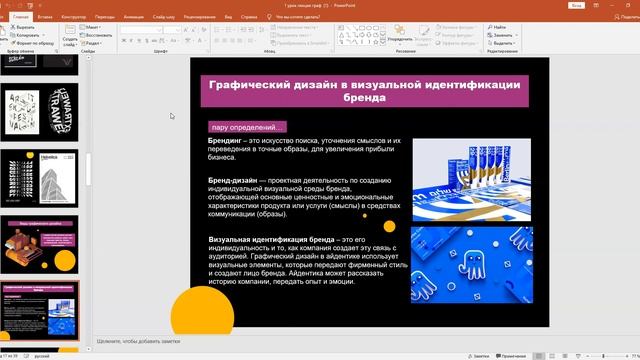Open the font name combo box
Viewport: 640px width, 360px height.
coord(141,30)
